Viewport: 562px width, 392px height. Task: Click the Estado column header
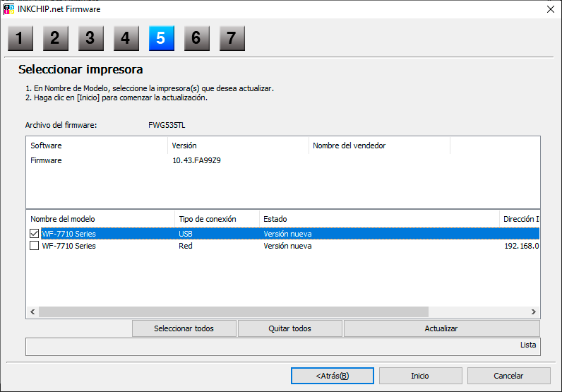(x=379, y=219)
